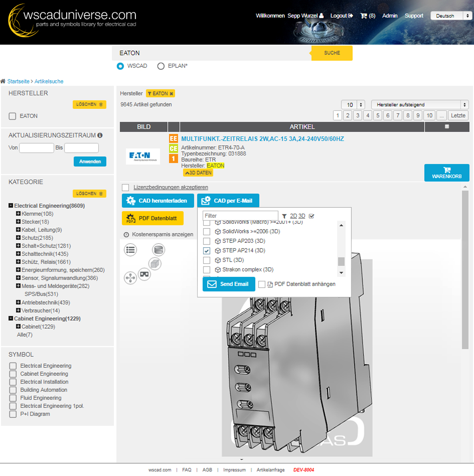Collapse the Electrical Engineering(8609) category

pyautogui.click(x=10, y=205)
